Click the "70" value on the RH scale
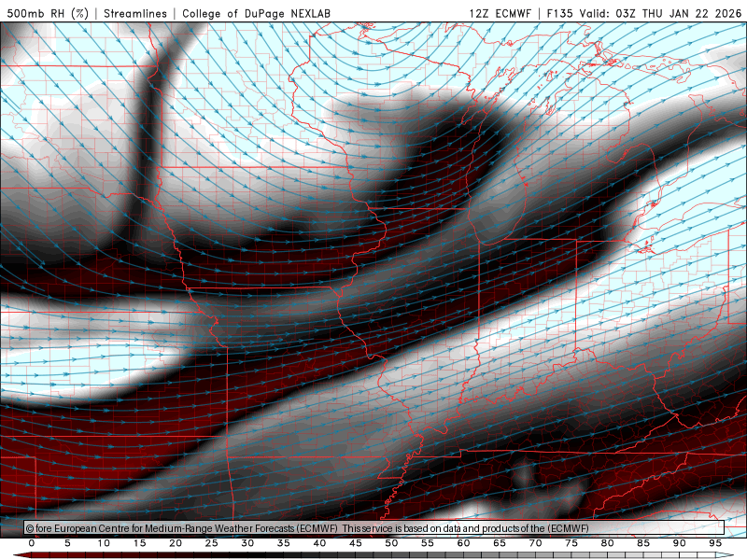 coord(535,543)
